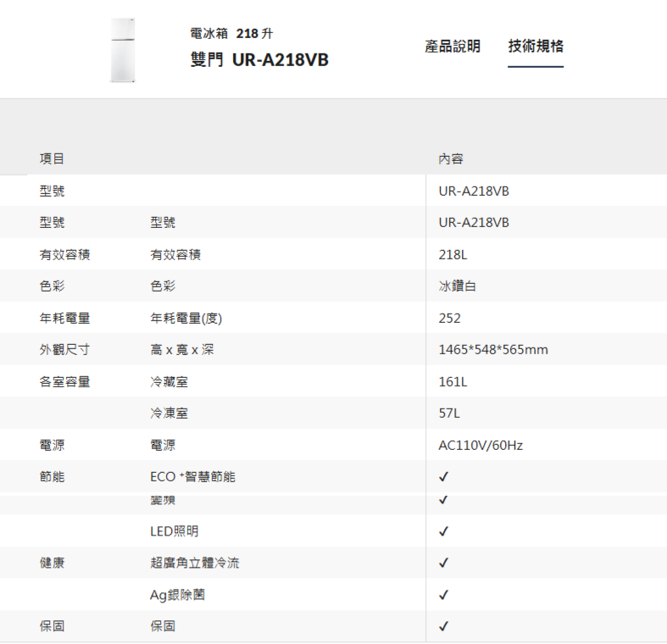Click the checkmark for Ag銀除菌

444,595
